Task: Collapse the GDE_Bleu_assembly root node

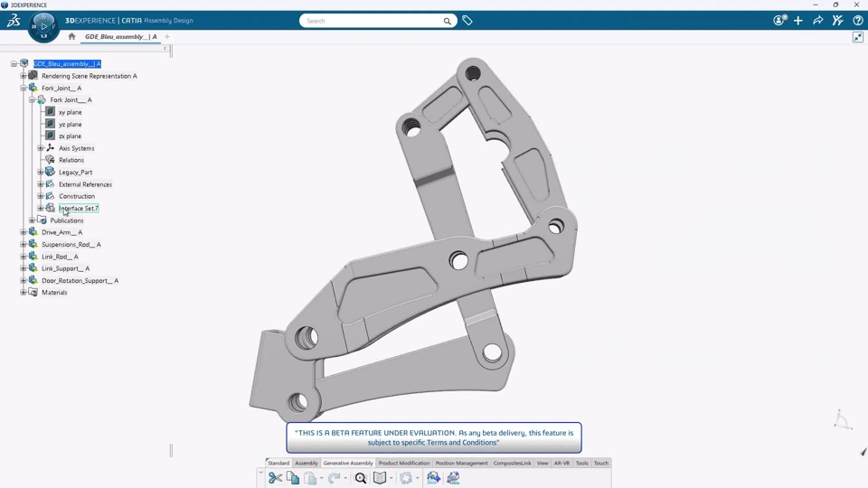Action: 14,63
